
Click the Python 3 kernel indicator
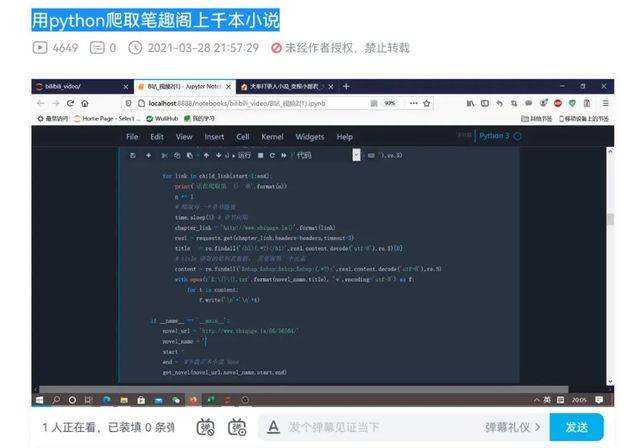[500, 136]
